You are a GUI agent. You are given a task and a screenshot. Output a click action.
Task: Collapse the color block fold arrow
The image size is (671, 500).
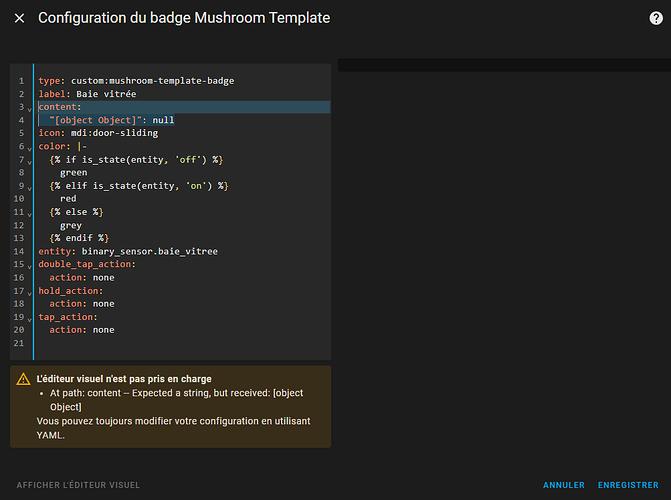30,149
